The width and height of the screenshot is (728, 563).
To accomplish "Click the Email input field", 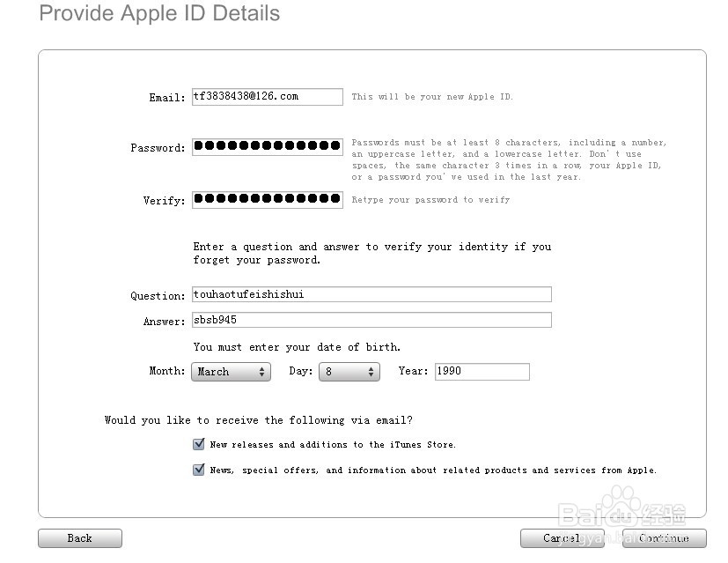I will (268, 97).
